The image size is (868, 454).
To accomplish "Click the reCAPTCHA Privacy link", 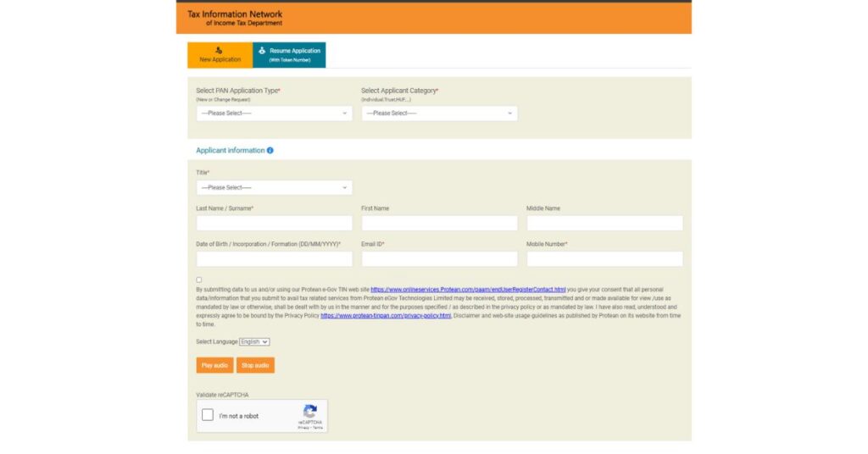I will [303, 428].
